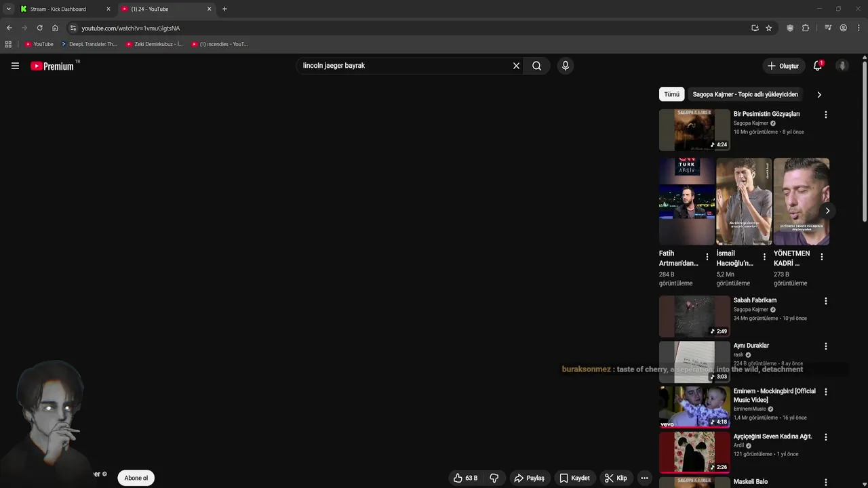Select the Sagopa Kajmer - Topic chip
Screen dimensions: 868x488
coord(745,94)
